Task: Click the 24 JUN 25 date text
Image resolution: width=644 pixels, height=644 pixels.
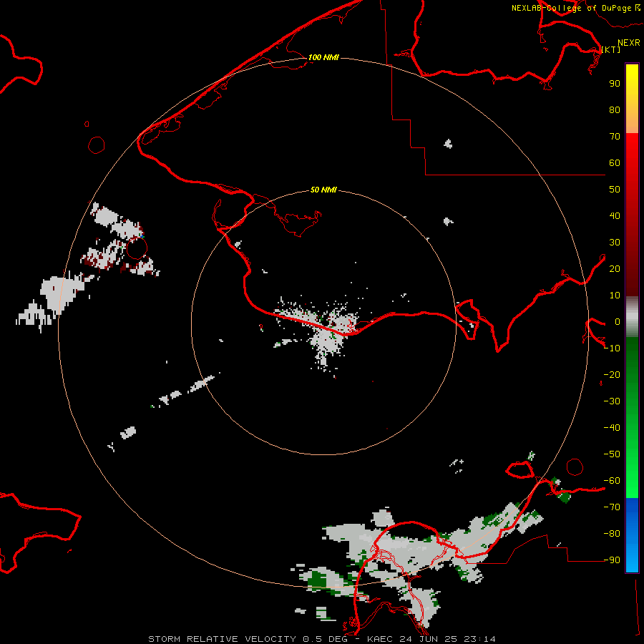Action: pos(429,639)
